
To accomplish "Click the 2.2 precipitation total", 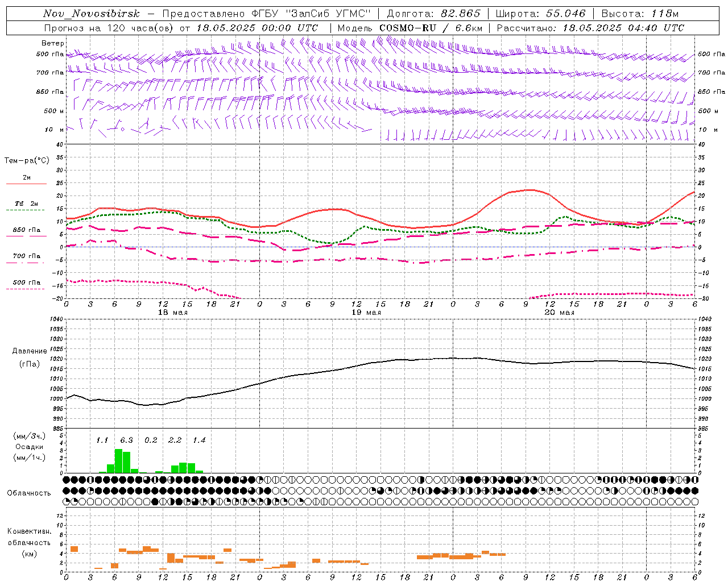I will pos(175,440).
